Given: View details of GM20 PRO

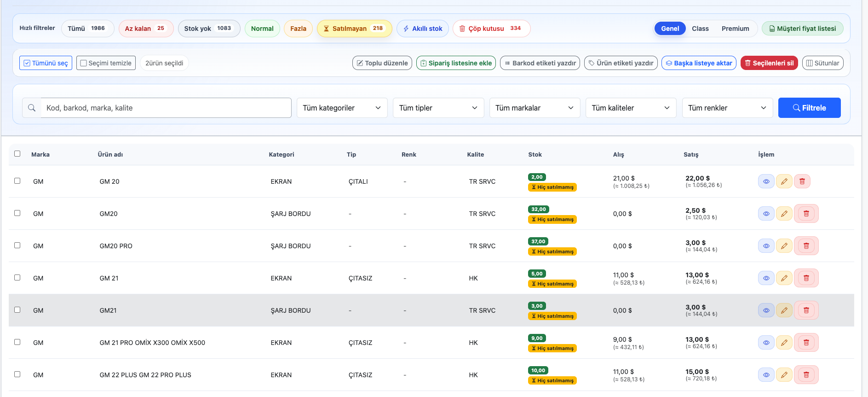Looking at the screenshot, I should pyautogui.click(x=766, y=246).
